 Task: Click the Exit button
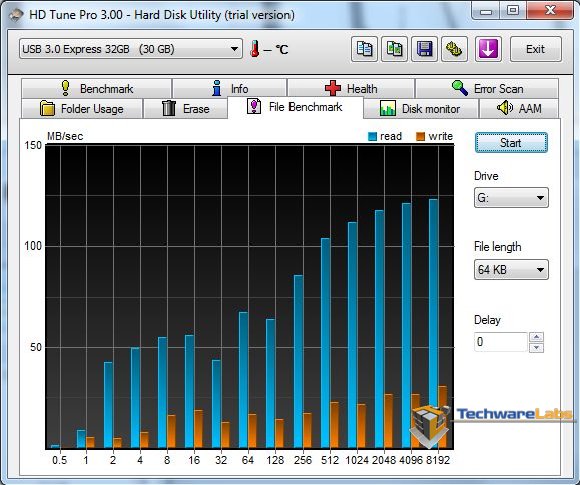536,49
